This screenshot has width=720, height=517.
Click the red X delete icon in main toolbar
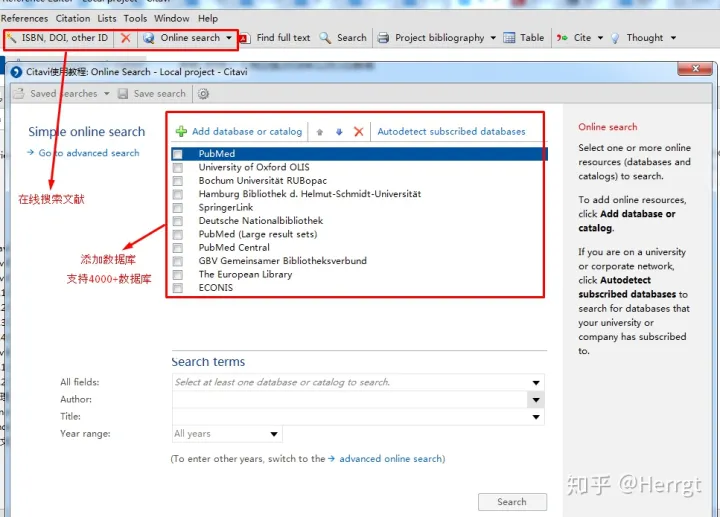click(x=125, y=38)
